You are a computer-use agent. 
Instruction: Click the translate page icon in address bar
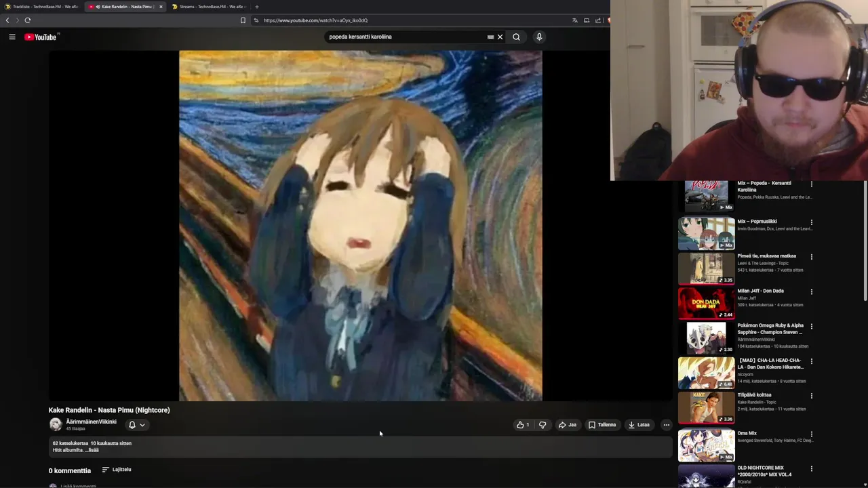[x=575, y=20]
